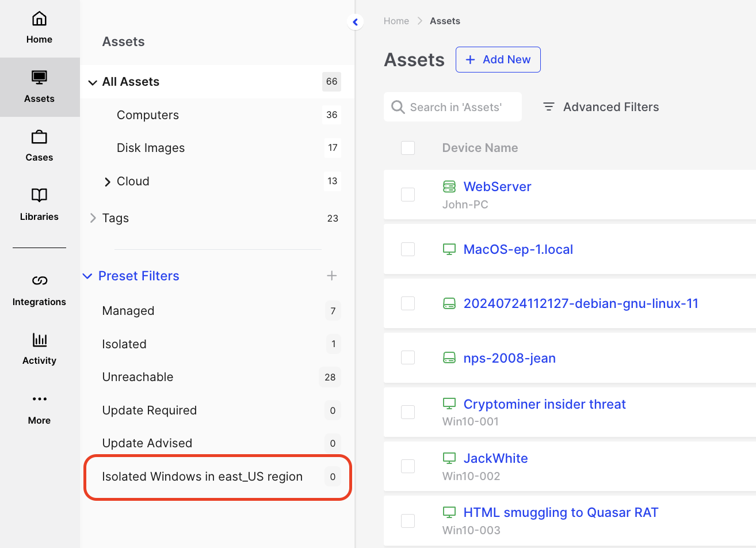The height and width of the screenshot is (548, 756).
Task: Open the Activity chart icon
Action: click(x=39, y=340)
